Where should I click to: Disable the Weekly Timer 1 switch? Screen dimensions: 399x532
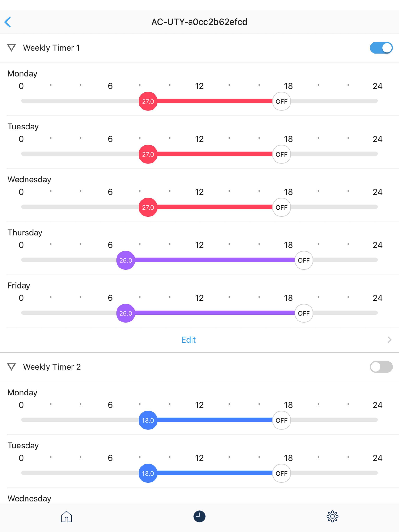tap(381, 48)
